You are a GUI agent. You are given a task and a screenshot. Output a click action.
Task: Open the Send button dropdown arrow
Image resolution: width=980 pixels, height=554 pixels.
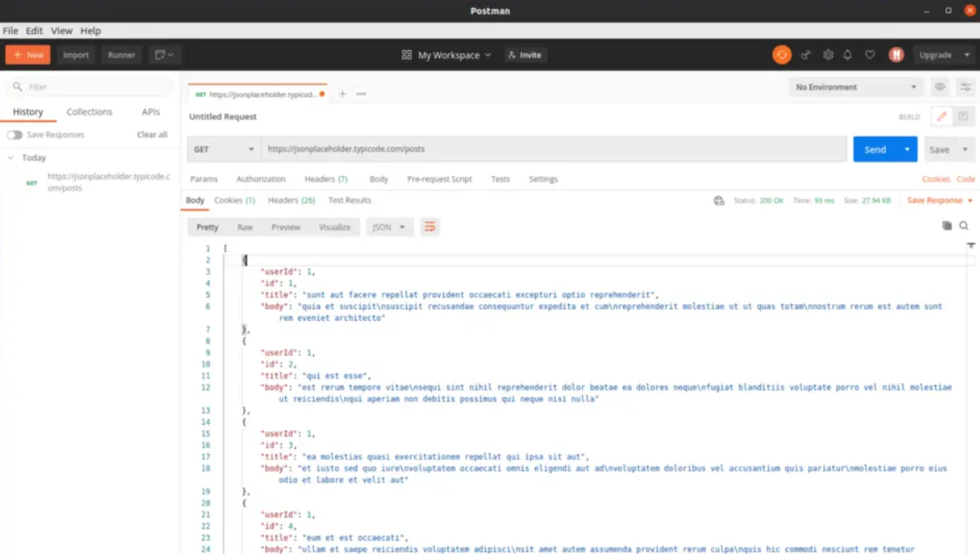point(907,149)
